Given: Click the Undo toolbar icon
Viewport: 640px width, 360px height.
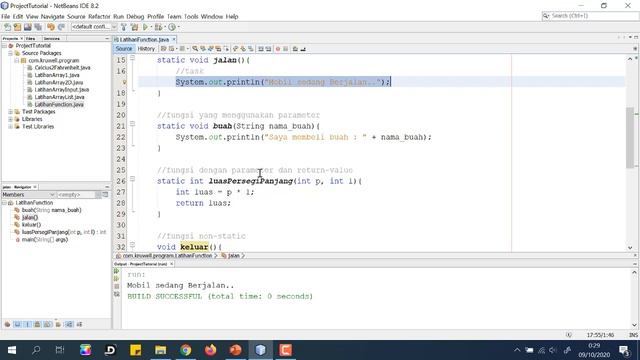Looking at the screenshot, I should click(51, 27).
